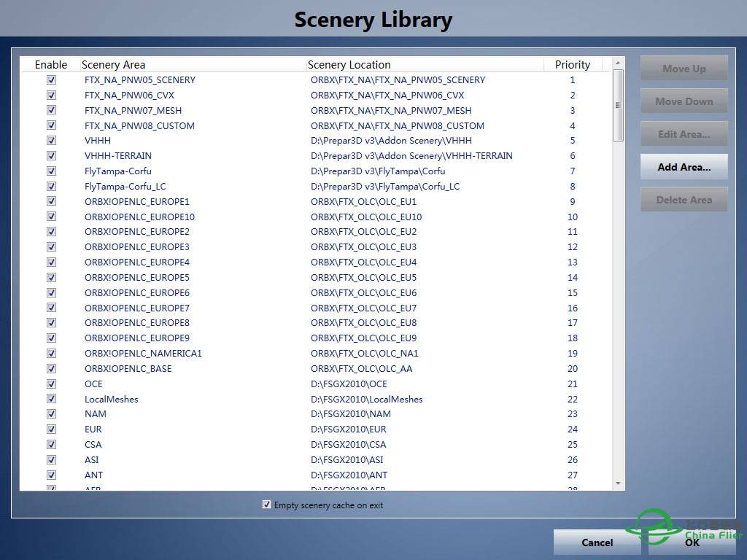Image resolution: width=747 pixels, height=560 pixels.
Task: Select the FTX_NA_PNW07_MESH row
Action: click(x=133, y=111)
